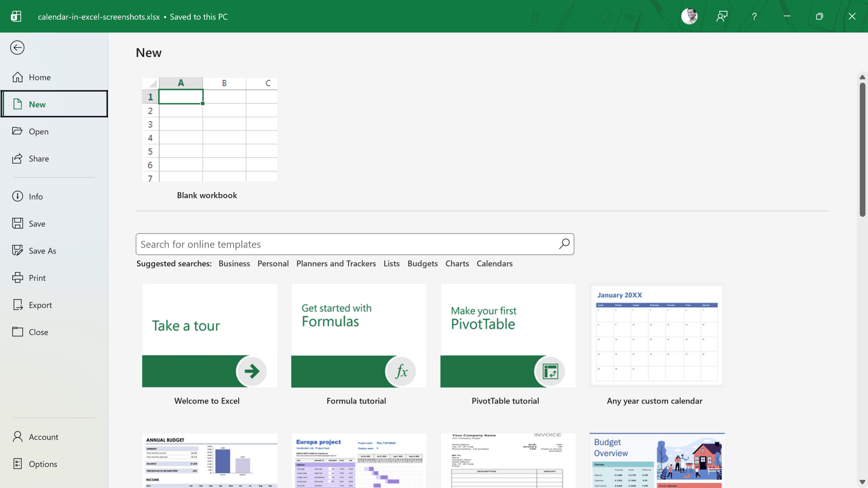Image resolution: width=868 pixels, height=488 pixels.
Task: Click the Info circle icon
Action: pos(17,196)
